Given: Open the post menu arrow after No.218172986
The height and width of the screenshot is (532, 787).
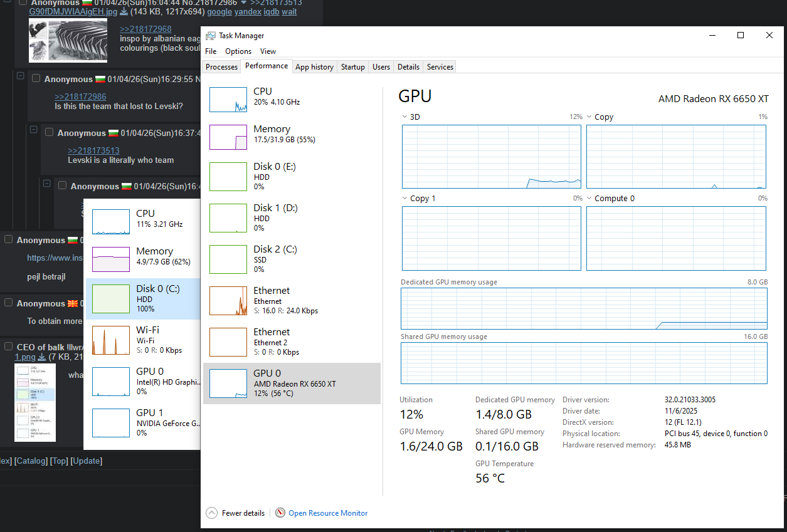Looking at the screenshot, I should click(x=244, y=3).
